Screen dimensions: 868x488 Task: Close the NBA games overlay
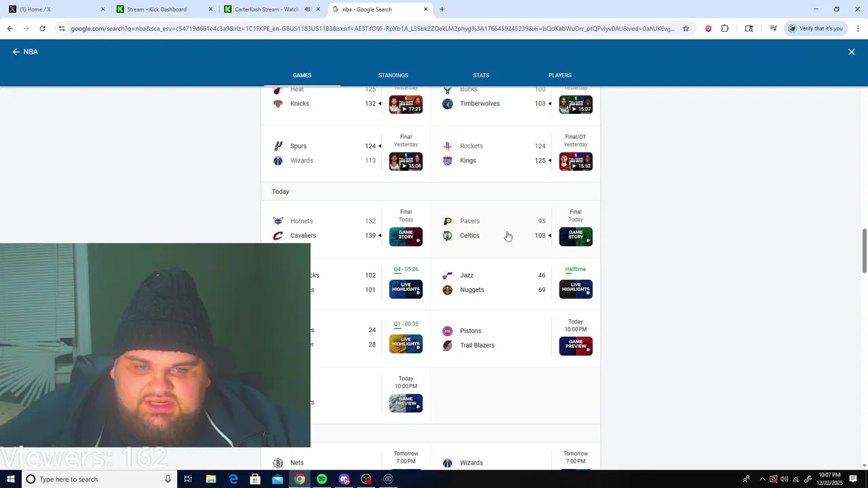point(852,52)
